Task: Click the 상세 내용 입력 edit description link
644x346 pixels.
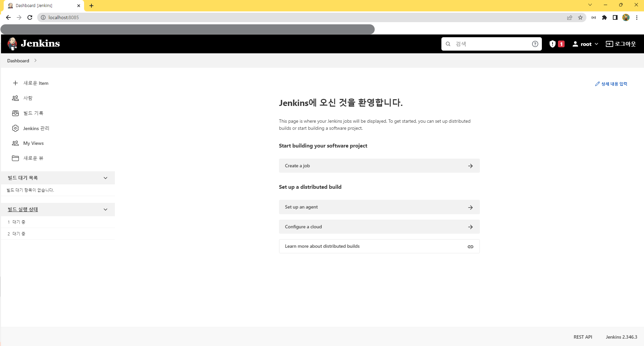Action: [611, 84]
